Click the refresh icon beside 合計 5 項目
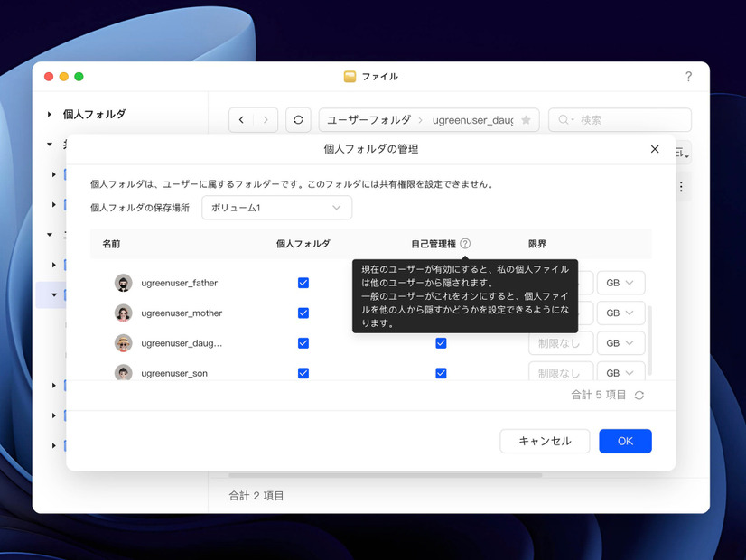 (639, 395)
